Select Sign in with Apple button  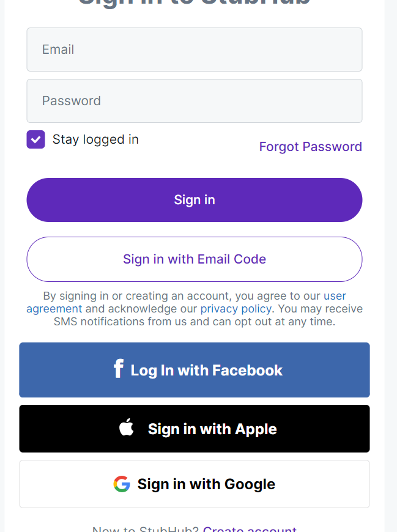195,429
